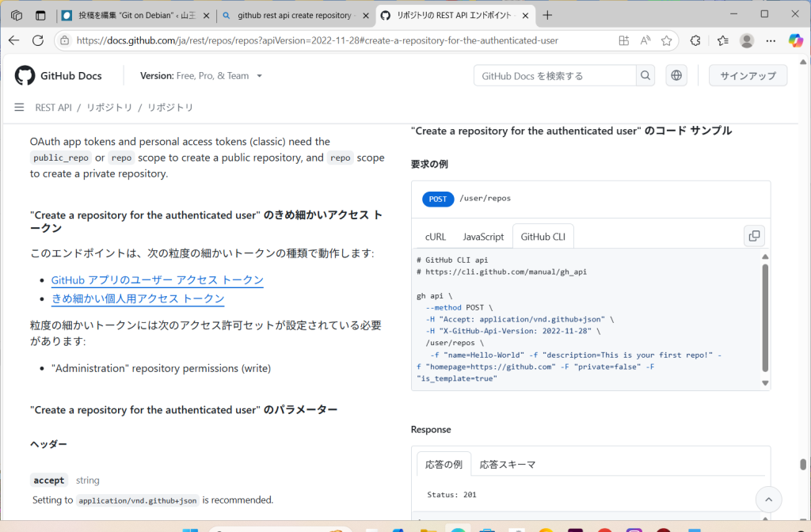This screenshot has width=811, height=532.
Task: Open the favorites list
Action: pyautogui.click(x=722, y=40)
